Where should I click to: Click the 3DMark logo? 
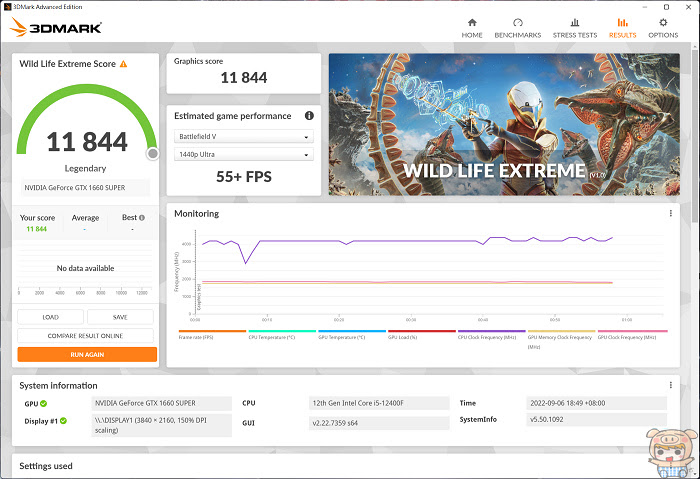click(x=56, y=27)
